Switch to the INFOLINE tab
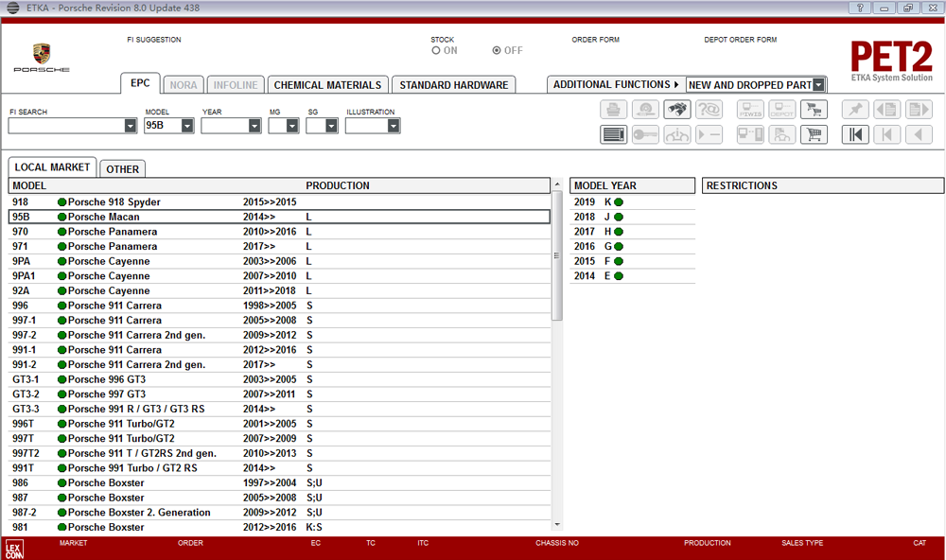This screenshot has height=560, width=946. (236, 85)
